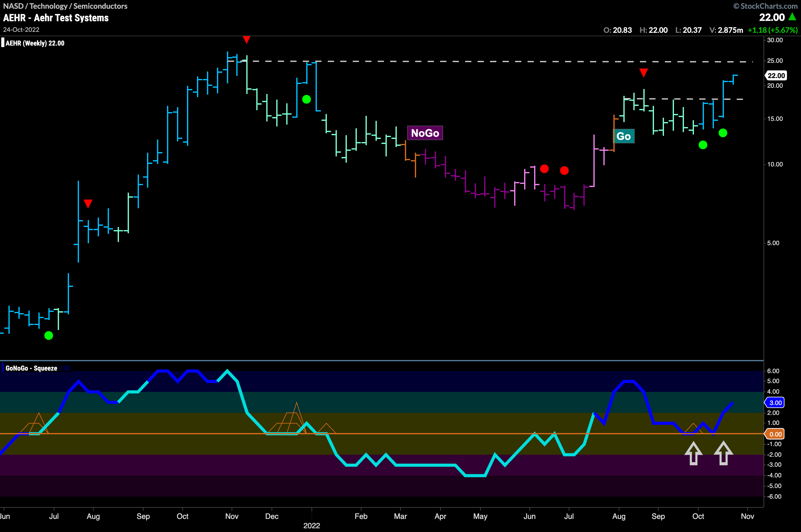Click the 10.00 price axis label

point(775,164)
